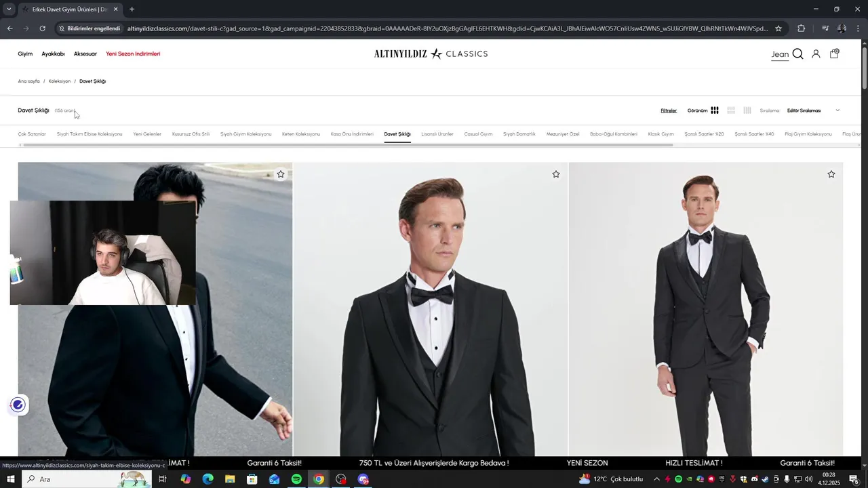The image size is (868, 488).
Task: Open the Filtreler filter link
Action: point(669,110)
